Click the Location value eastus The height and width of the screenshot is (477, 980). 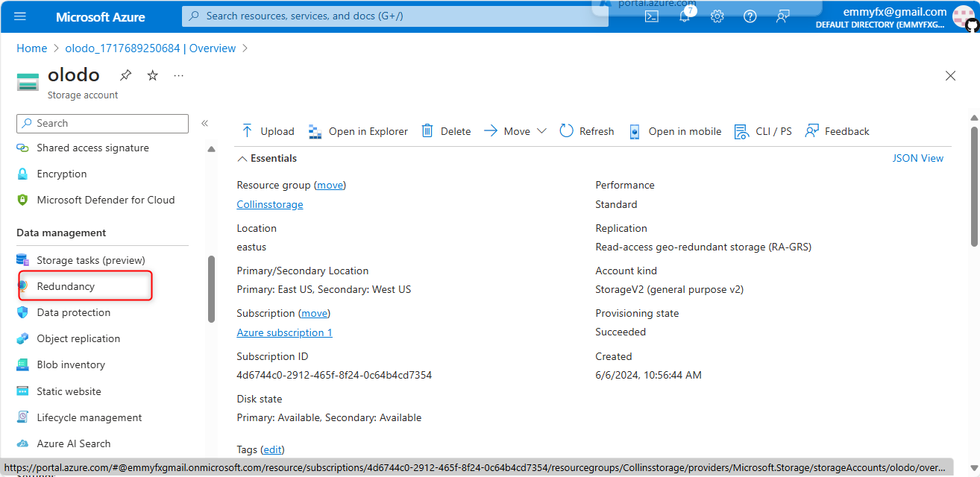click(x=251, y=247)
